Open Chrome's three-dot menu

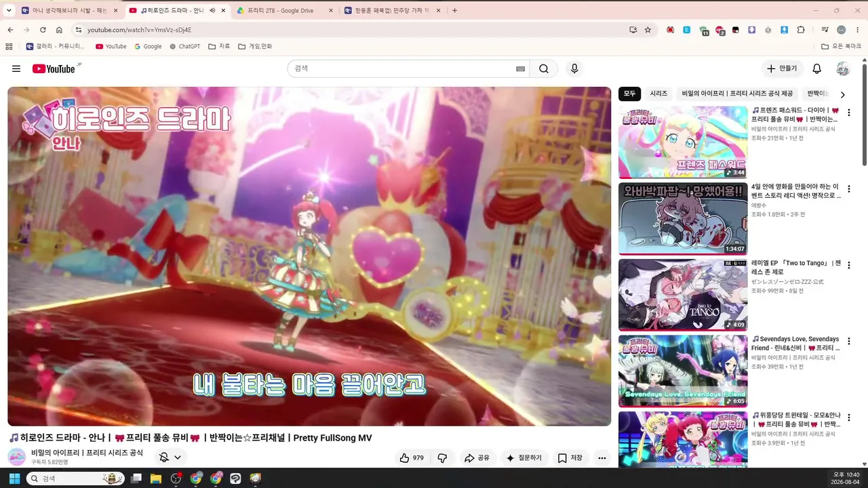[x=858, y=30]
